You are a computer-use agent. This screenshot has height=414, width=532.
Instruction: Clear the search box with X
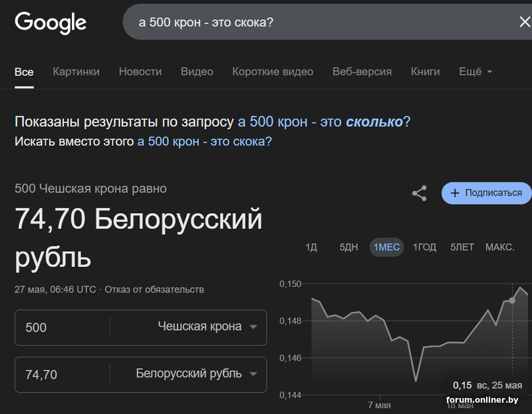pos(524,23)
